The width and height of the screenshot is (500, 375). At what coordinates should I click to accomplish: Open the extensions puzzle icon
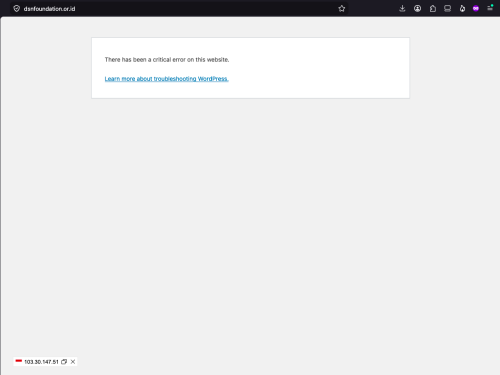click(433, 9)
